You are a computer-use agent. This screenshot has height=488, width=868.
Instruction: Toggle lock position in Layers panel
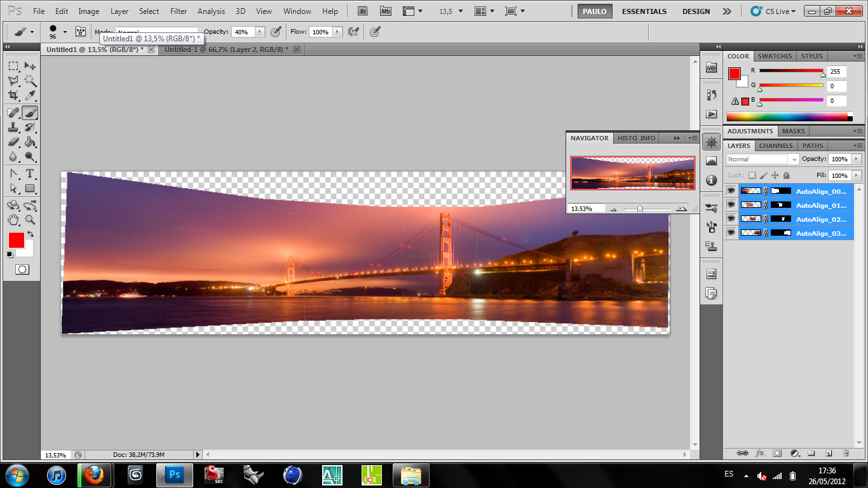(775, 175)
